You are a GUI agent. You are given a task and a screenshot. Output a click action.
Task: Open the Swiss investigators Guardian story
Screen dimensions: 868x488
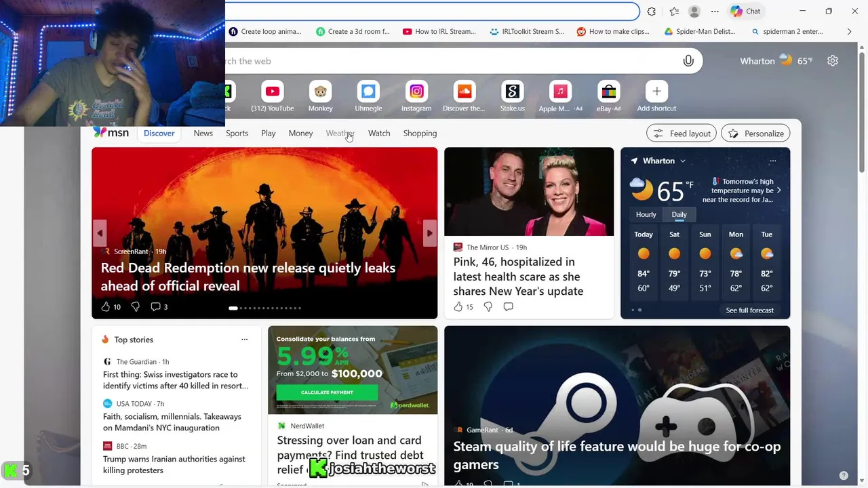[176, 380]
